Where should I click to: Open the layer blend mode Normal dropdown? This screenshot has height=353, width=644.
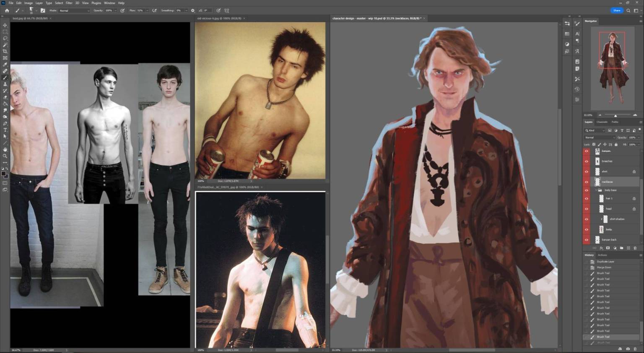(600, 138)
